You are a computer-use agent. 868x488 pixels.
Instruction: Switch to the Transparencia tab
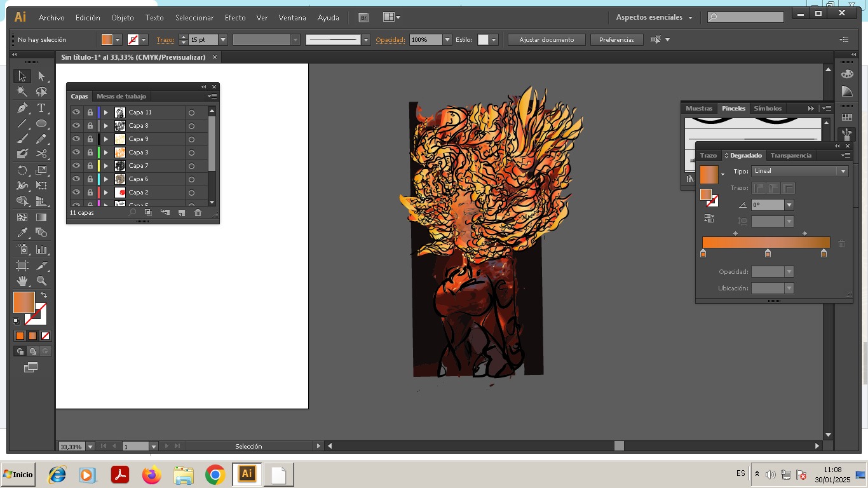[791, 156]
